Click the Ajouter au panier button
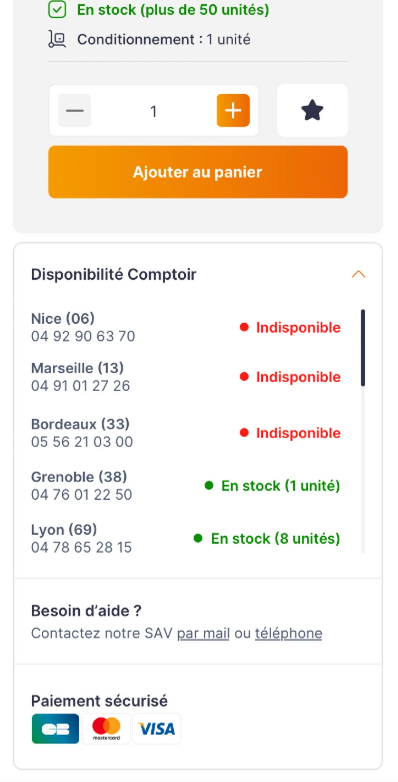Image resolution: width=398 pixels, height=782 pixels. (x=198, y=172)
